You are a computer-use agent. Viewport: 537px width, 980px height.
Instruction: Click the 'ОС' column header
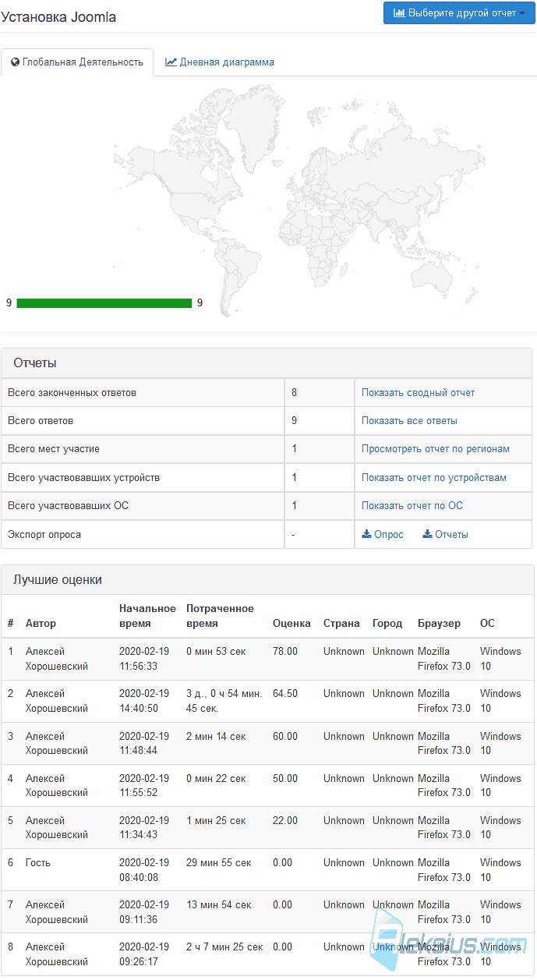[487, 623]
